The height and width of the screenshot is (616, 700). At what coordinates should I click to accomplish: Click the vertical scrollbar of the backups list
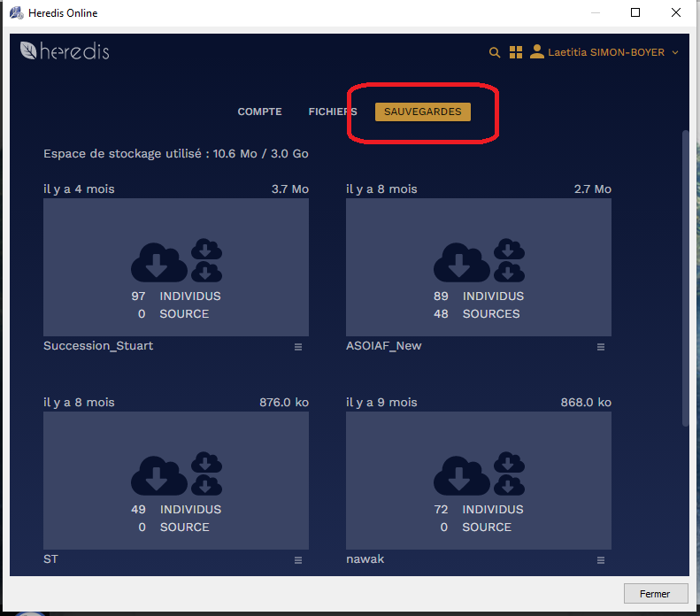point(686,279)
